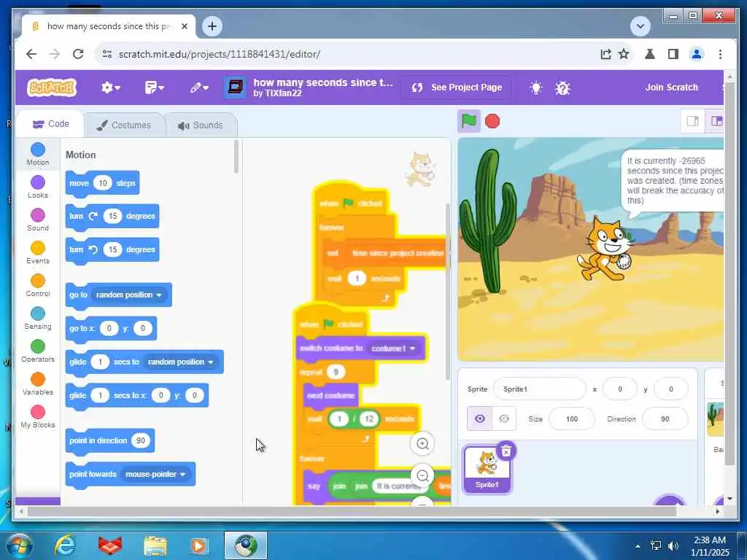Open the go to random position dropdown
Screen dimensions: 747x560
click(128, 295)
